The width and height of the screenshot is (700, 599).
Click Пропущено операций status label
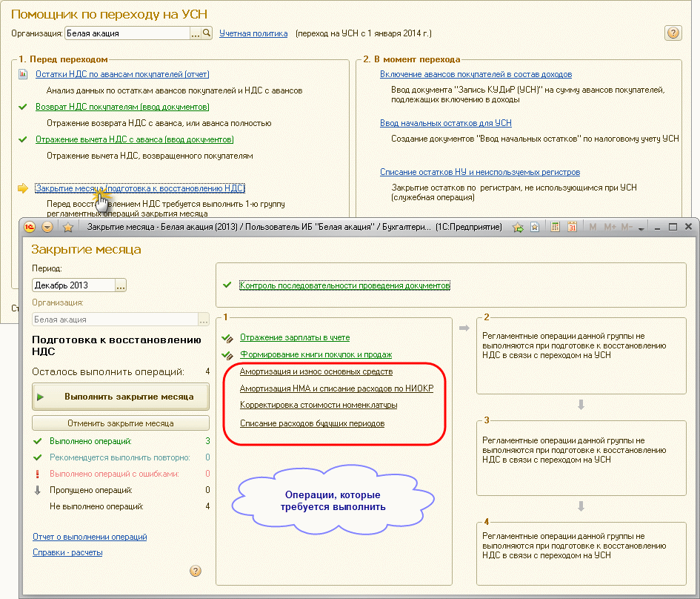click(x=91, y=490)
